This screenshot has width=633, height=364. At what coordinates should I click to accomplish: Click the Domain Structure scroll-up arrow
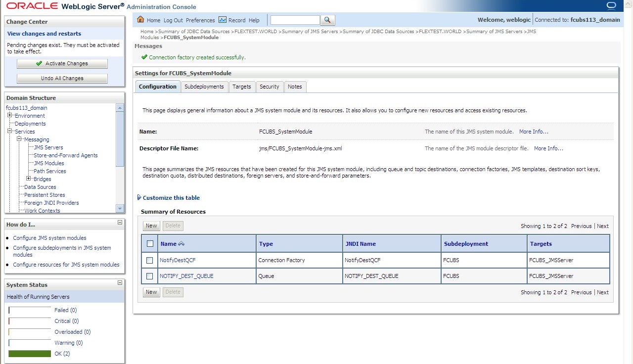(120, 108)
